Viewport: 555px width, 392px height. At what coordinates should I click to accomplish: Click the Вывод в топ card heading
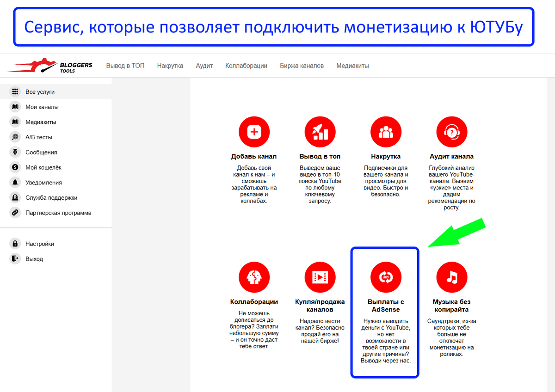[x=320, y=157]
